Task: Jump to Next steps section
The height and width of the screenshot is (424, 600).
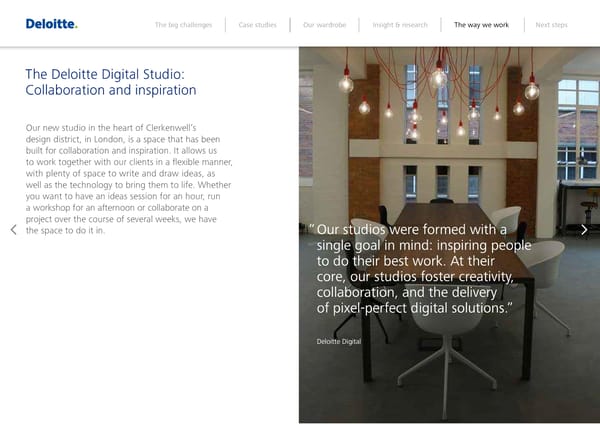Action: 551,25
